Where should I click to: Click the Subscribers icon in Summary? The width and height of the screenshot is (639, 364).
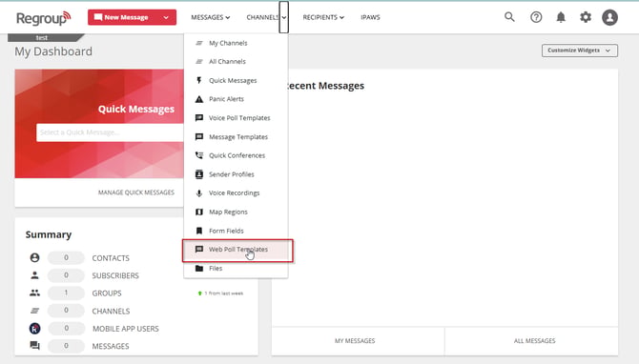(x=34, y=275)
